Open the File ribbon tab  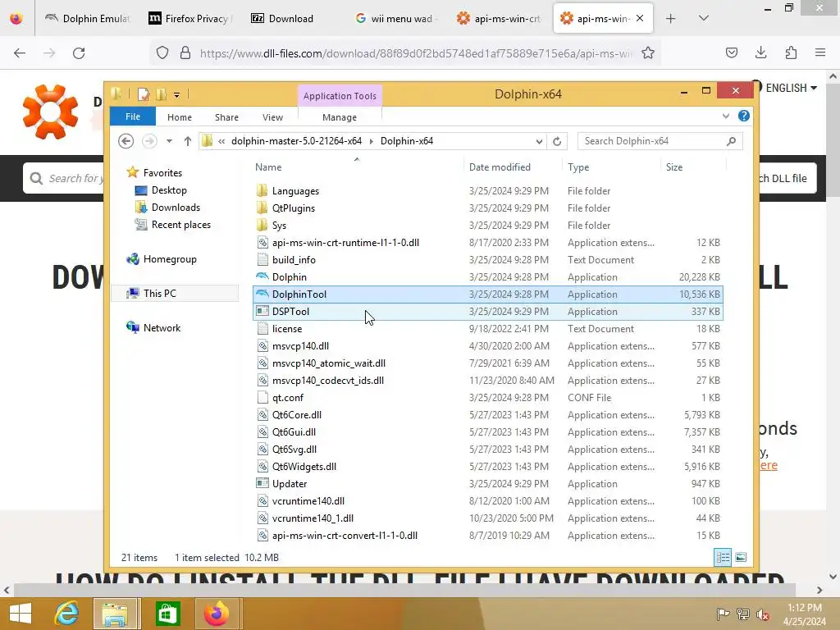pyautogui.click(x=133, y=116)
